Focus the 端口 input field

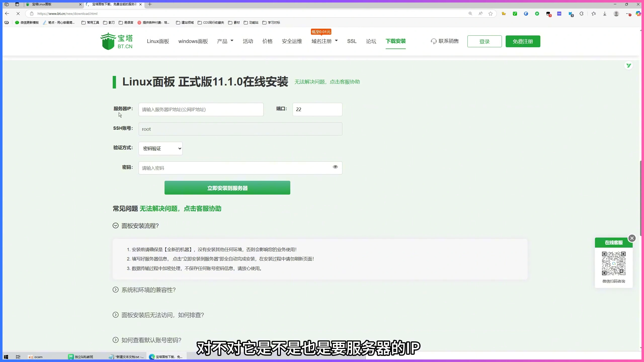(x=317, y=109)
